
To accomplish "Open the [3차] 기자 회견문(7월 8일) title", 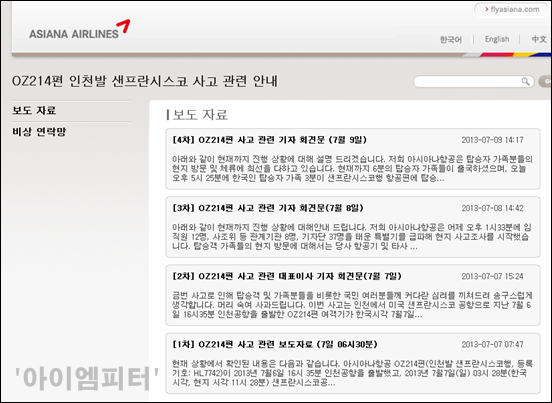I will pos(268,208).
